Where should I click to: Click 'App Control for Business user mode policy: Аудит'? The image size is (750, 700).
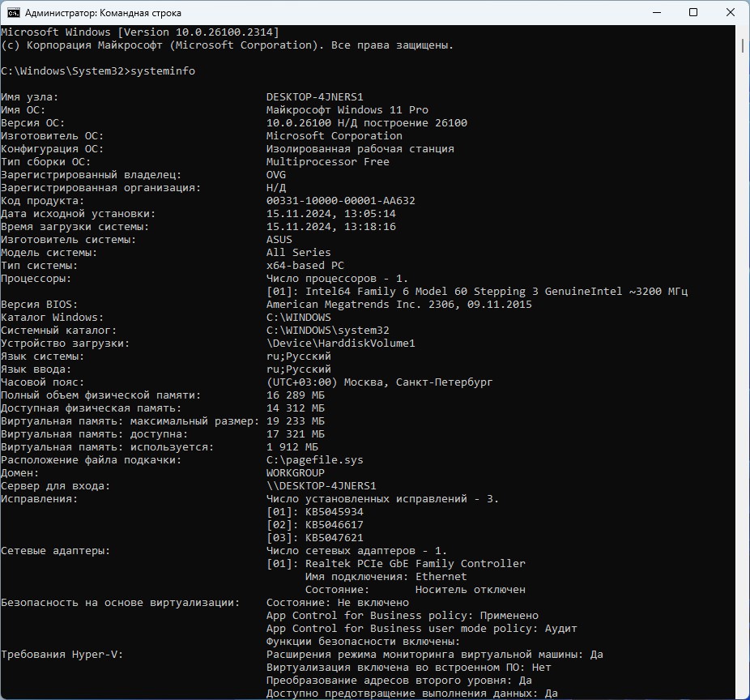[422, 628]
